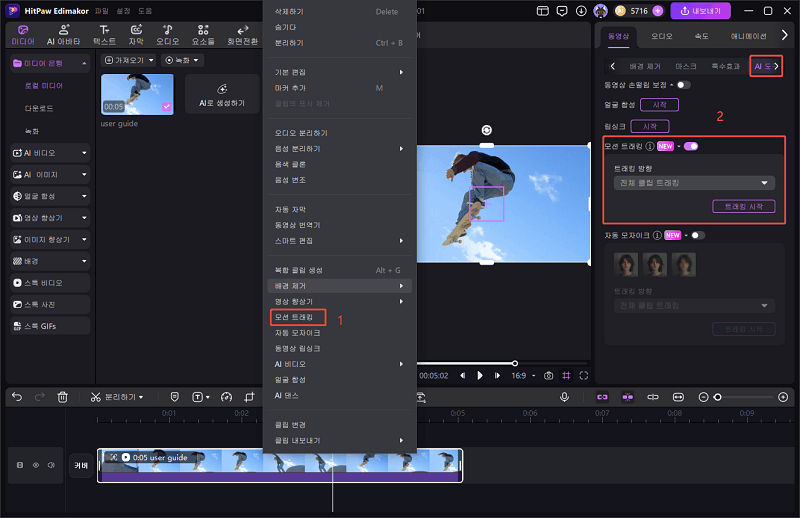Open the 자막 (Subtitles) tool
Viewport: 800px width, 518px height.
pos(136,35)
